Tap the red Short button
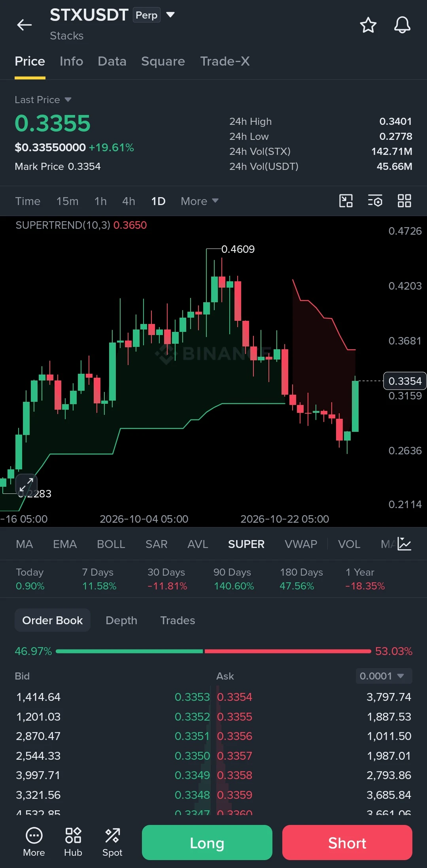 (347, 842)
